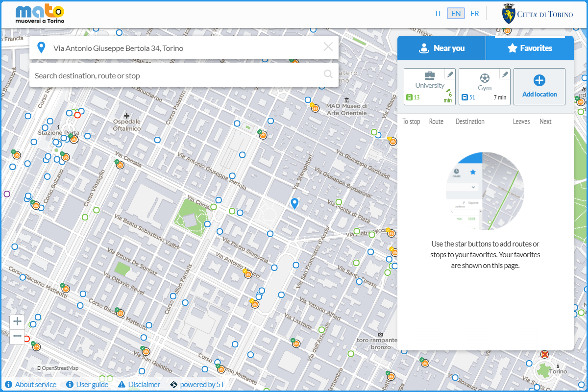The image size is (588, 392).
Task: Zoom out the map with minus button
Action: coord(17,336)
